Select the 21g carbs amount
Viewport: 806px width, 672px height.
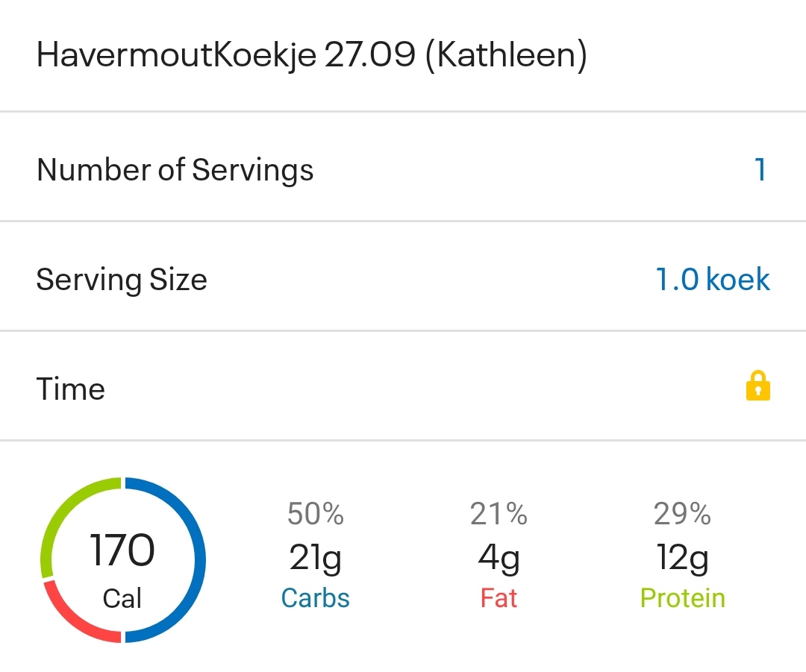315,557
